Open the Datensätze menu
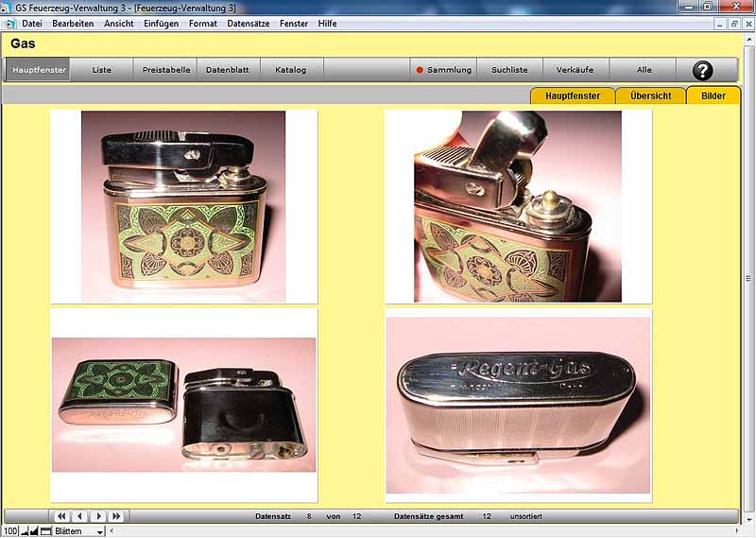The image size is (756, 538). click(x=248, y=23)
